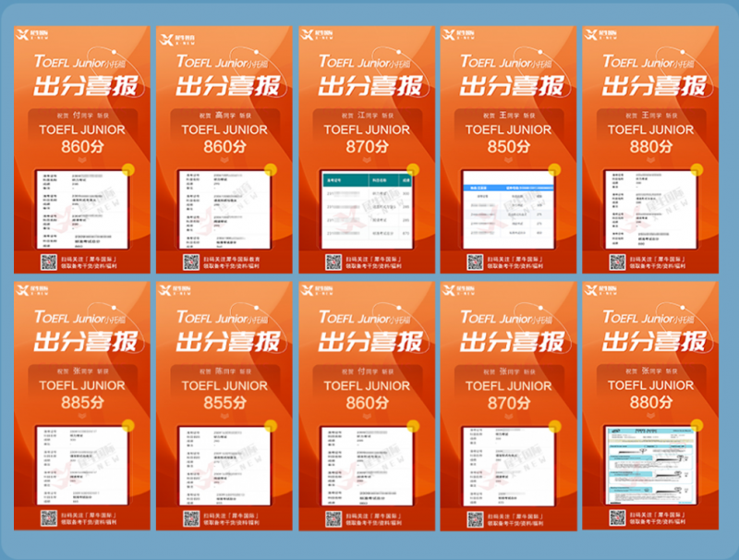Open the blue TOEFL Junior certificate on 张同学's 880分 poster
The height and width of the screenshot is (560, 739).
pyautogui.click(x=650, y=466)
